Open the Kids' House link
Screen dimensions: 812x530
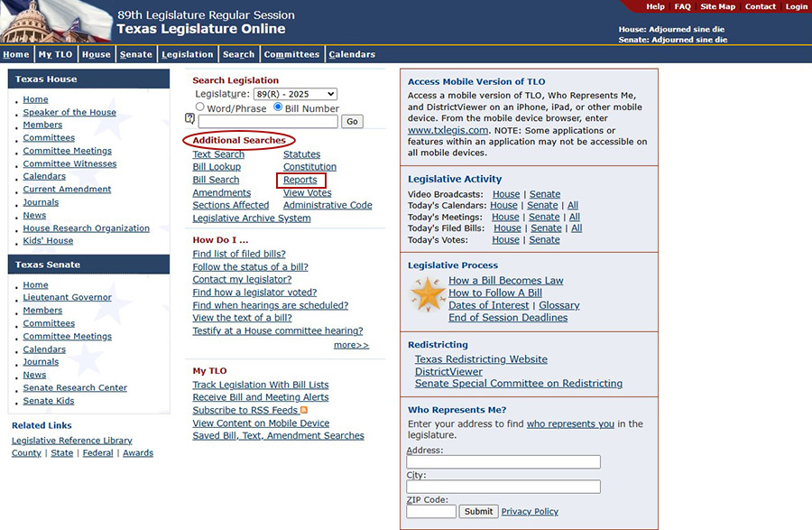(48, 241)
